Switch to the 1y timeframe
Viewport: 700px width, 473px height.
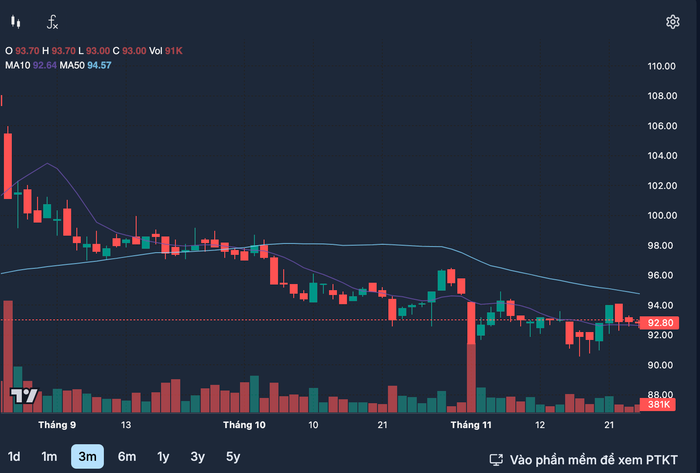tap(163, 456)
